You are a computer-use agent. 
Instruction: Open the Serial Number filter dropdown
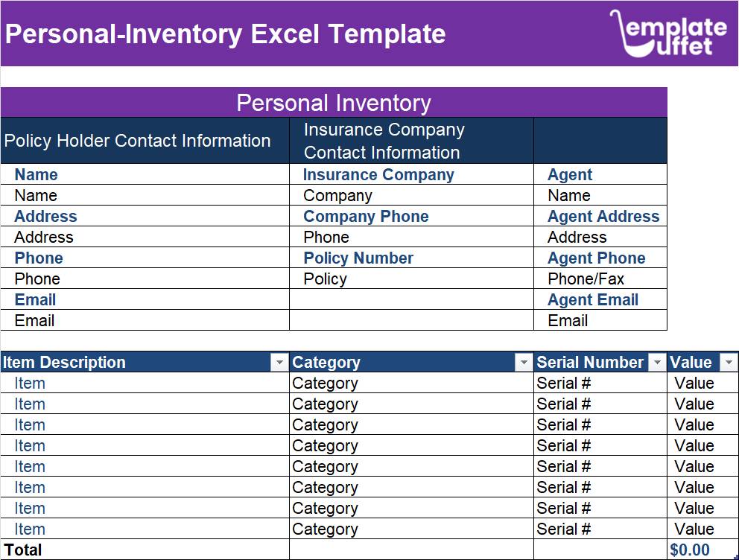tap(657, 362)
